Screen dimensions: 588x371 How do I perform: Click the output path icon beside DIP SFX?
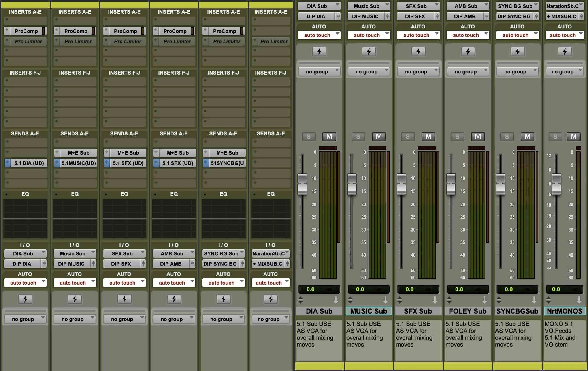click(143, 264)
